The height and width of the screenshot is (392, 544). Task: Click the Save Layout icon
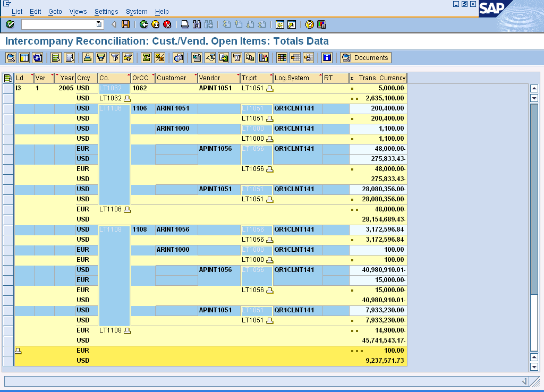coord(309,57)
